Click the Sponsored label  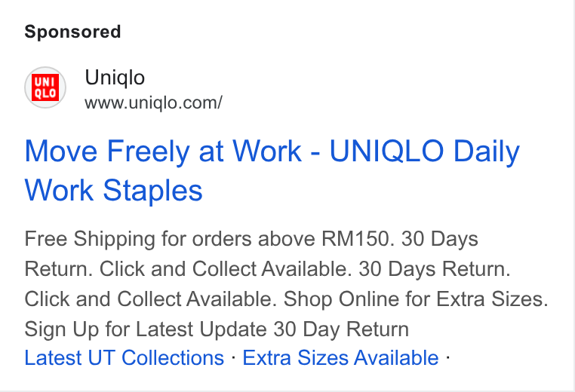[72, 32]
